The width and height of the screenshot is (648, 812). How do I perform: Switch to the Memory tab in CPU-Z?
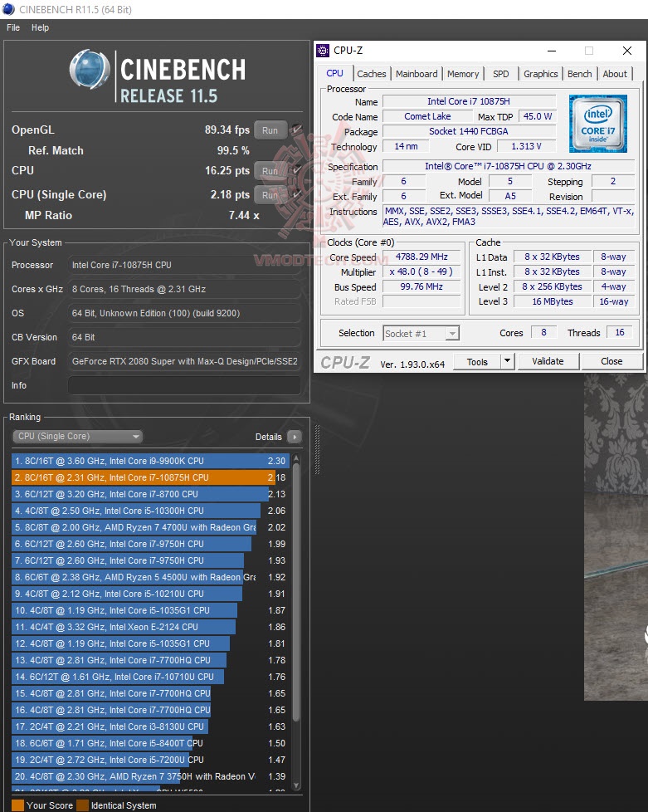coord(463,74)
